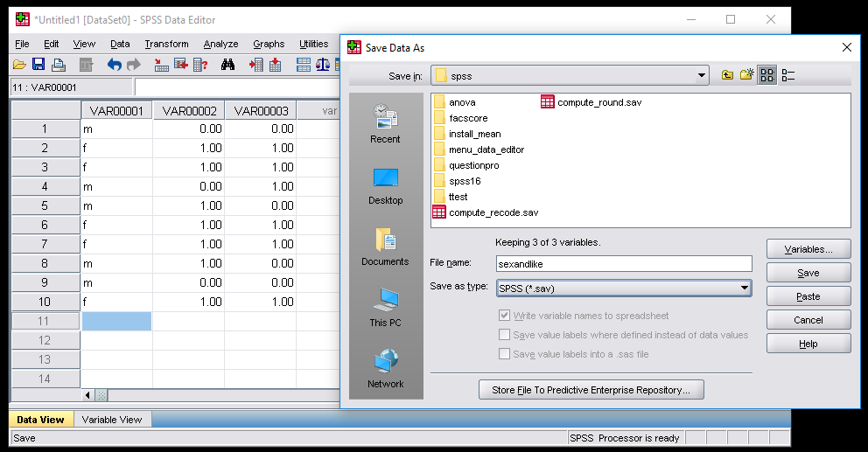Click the Find binoculars icon in toolbar
The width and height of the screenshot is (868, 452).
[228, 65]
